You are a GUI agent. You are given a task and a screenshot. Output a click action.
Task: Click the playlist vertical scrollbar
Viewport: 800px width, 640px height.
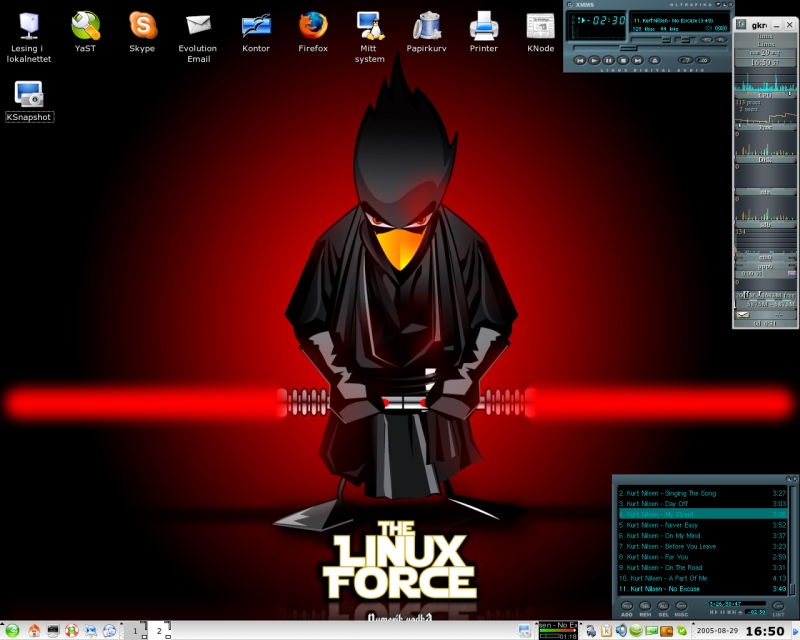(792, 540)
